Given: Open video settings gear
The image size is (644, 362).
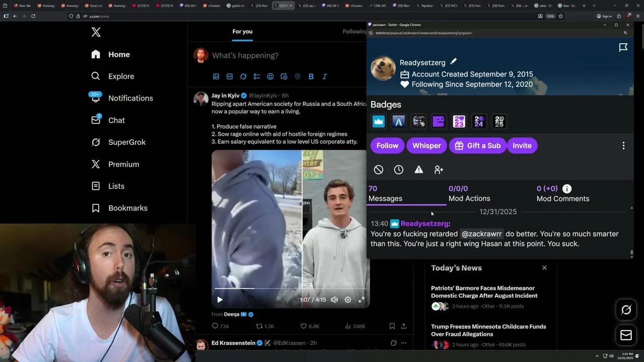Looking at the screenshot, I should [348, 300].
